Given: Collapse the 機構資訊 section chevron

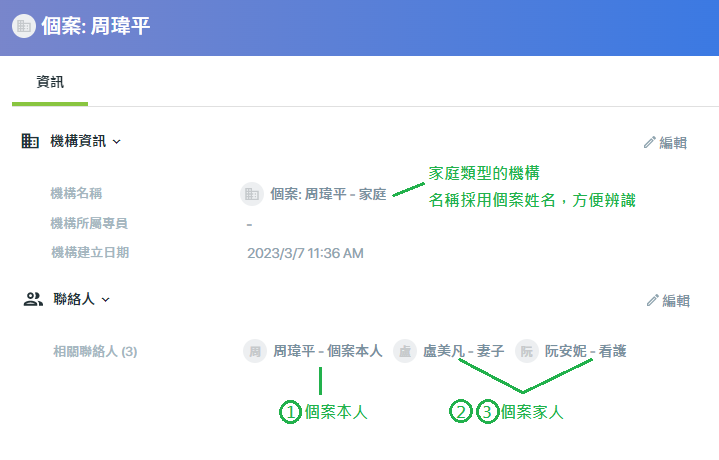Looking at the screenshot, I should pyautogui.click(x=117, y=142).
